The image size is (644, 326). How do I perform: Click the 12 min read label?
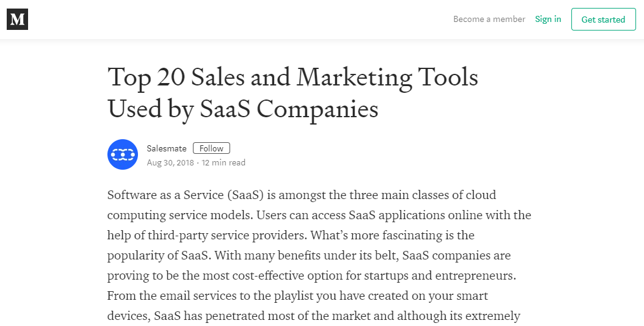[223, 162]
